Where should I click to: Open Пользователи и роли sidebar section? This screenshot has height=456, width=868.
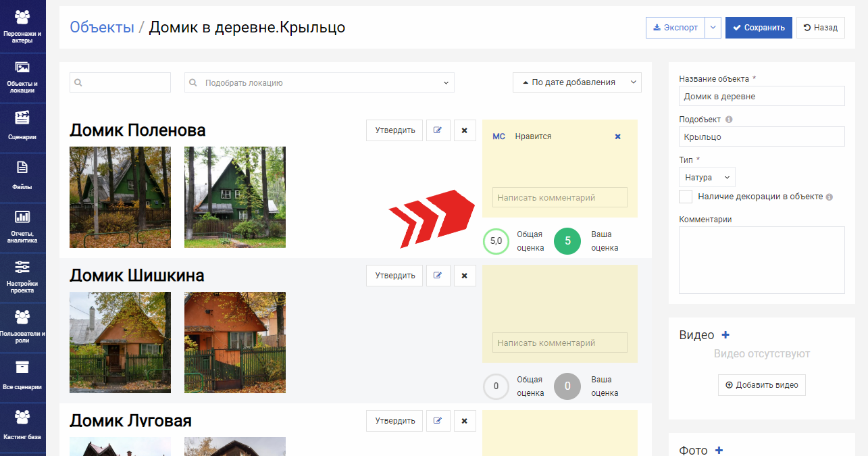(22, 328)
